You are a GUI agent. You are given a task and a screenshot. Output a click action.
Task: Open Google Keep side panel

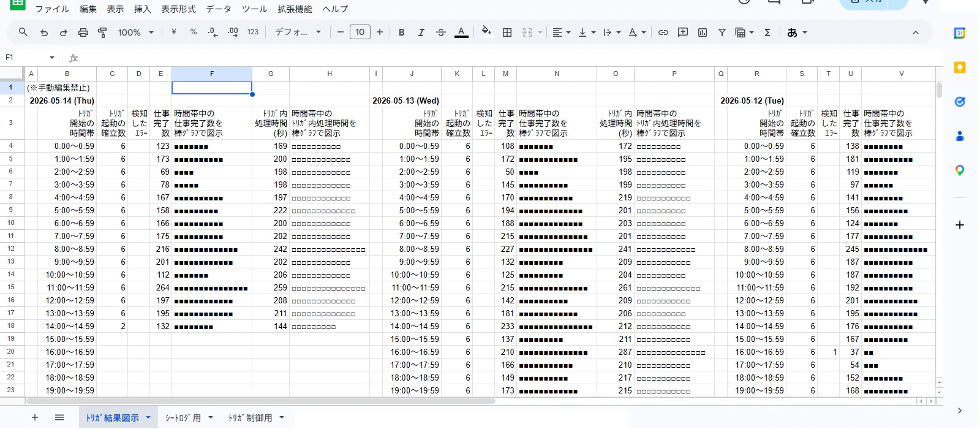(960, 68)
